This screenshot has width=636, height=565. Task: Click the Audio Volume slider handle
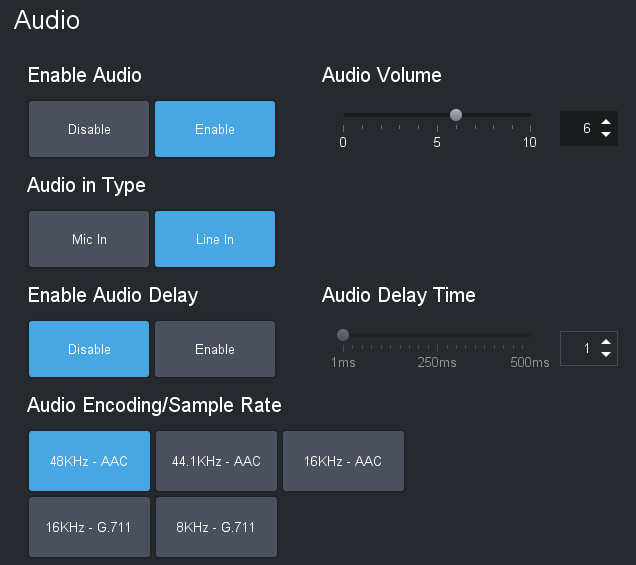tap(456, 115)
